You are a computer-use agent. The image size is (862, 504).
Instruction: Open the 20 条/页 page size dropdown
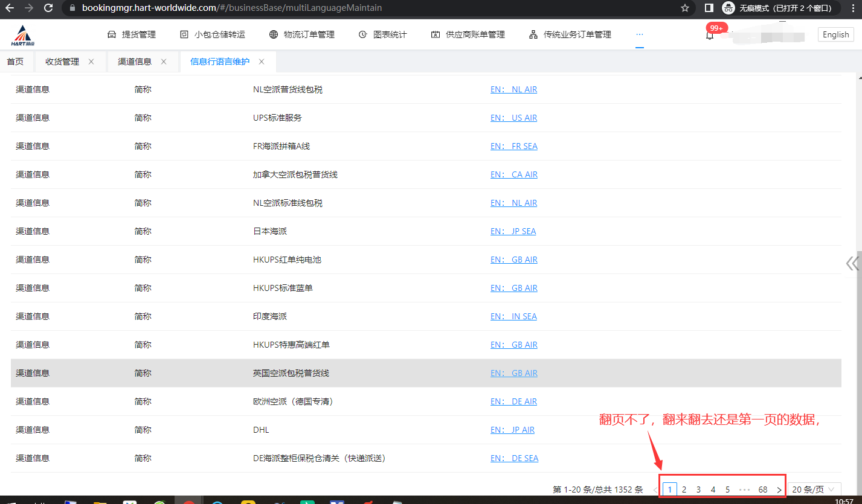click(x=814, y=490)
